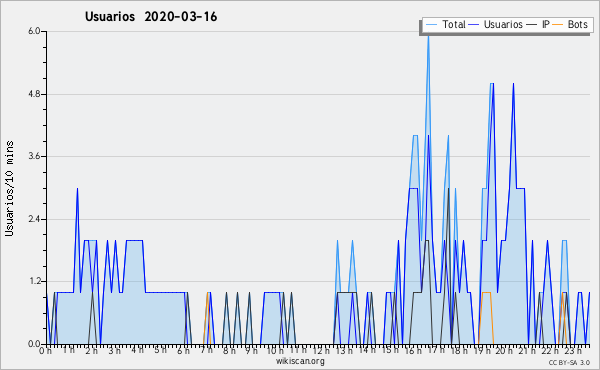Click the x-axis label '2 h'

point(91,351)
